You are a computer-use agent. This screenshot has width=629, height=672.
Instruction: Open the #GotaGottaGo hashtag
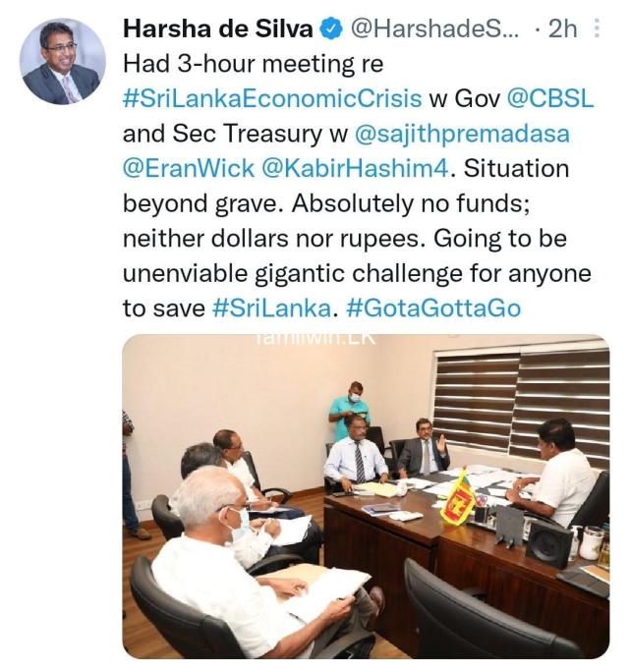433,308
